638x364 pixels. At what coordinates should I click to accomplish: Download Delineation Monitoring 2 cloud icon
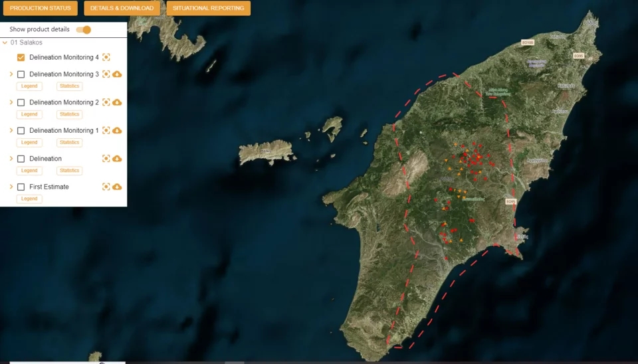[117, 102]
